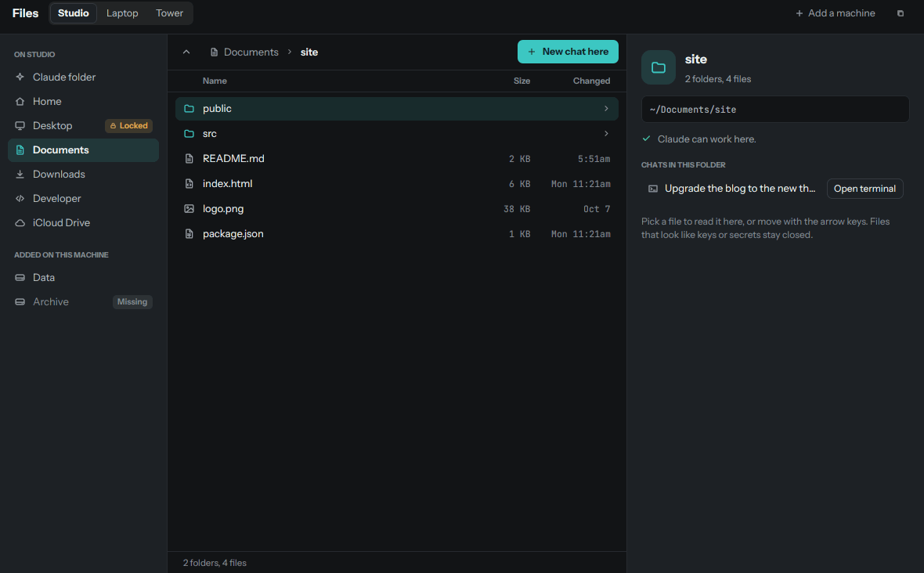Sort by the Name column header
The image size is (924, 573).
coord(215,81)
